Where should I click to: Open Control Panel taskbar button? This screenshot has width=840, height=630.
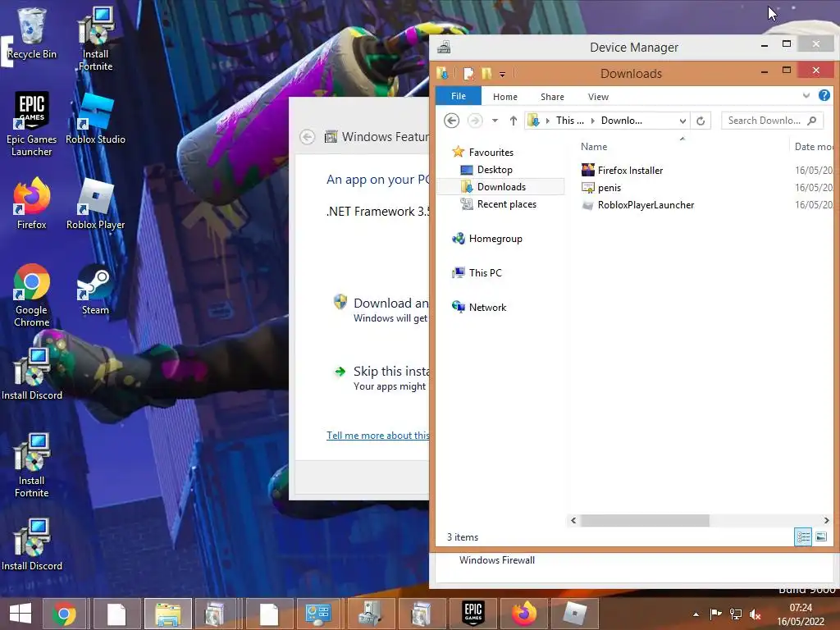coord(319,614)
